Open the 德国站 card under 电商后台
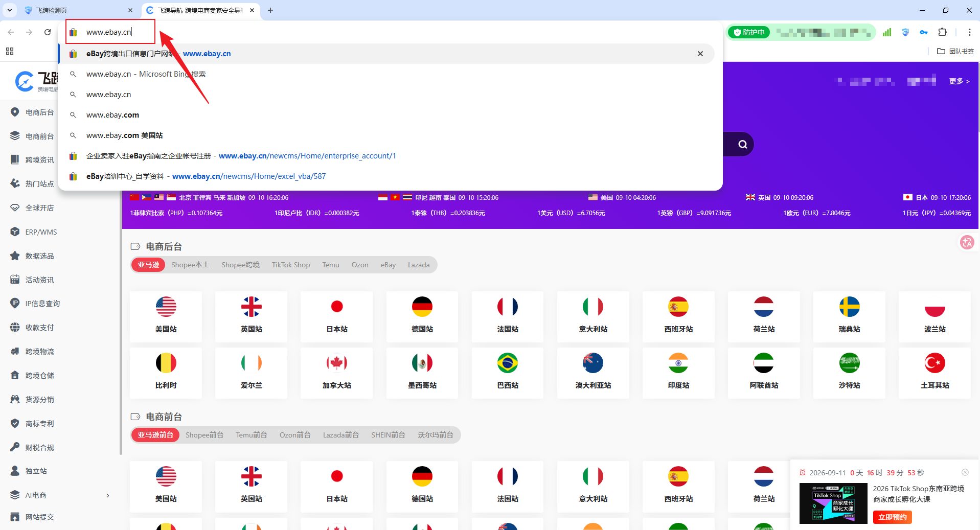Screen dimensions: 980x530 coord(422,317)
